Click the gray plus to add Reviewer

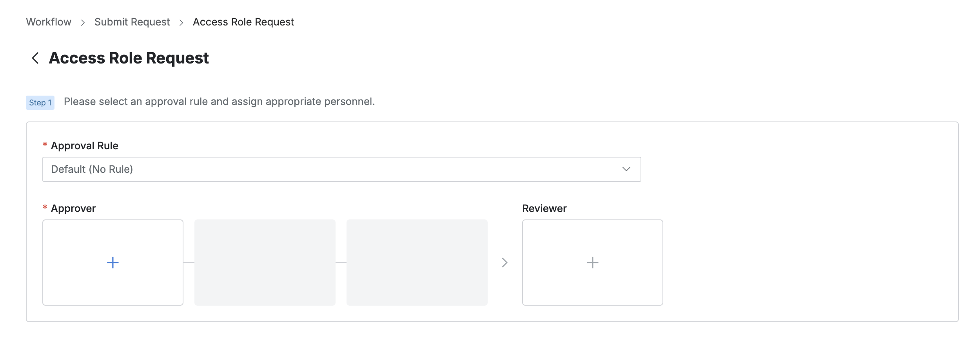coord(592,263)
